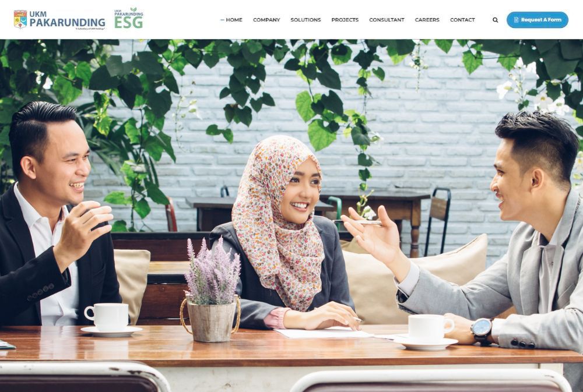The image size is (583, 392).
Task: Select the CONSULTANT menu item
Action: click(x=387, y=20)
